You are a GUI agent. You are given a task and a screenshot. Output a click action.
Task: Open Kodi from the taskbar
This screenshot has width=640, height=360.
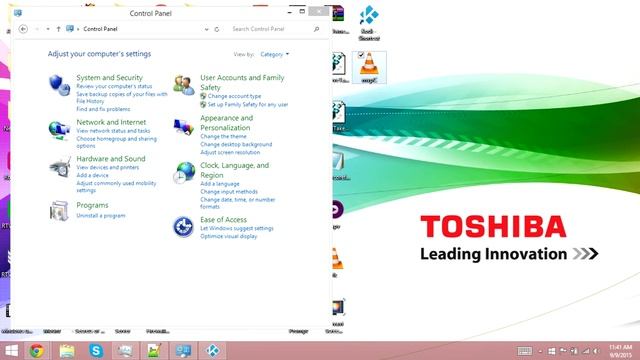pos(212,351)
